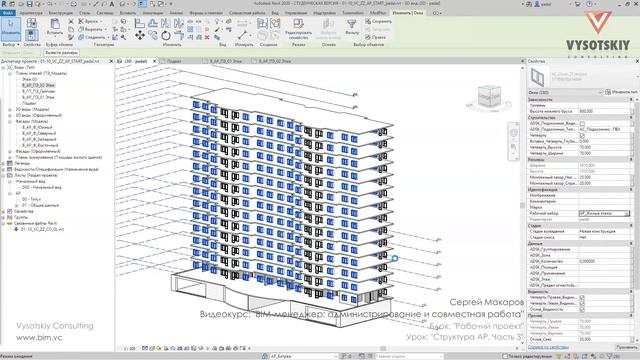Select linked file 01-10_VC_ZZ_00_GL.rvt
Screen dimensions: 640x360
point(42,229)
